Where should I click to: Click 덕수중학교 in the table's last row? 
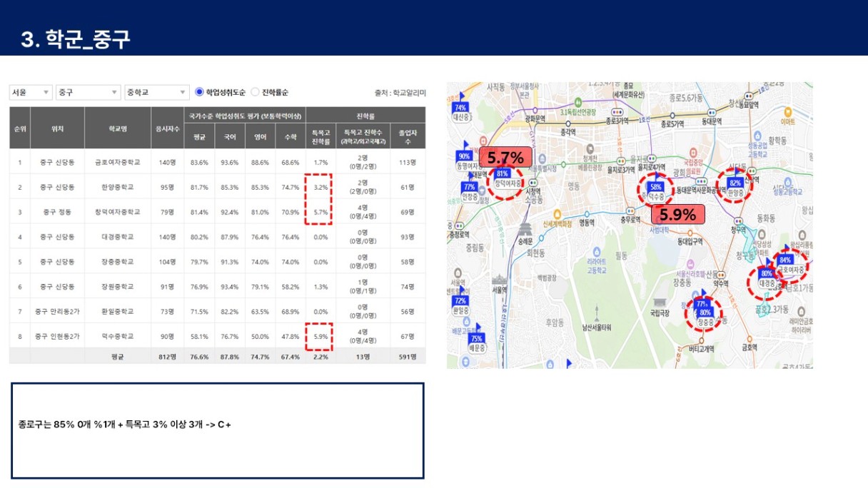pos(118,336)
